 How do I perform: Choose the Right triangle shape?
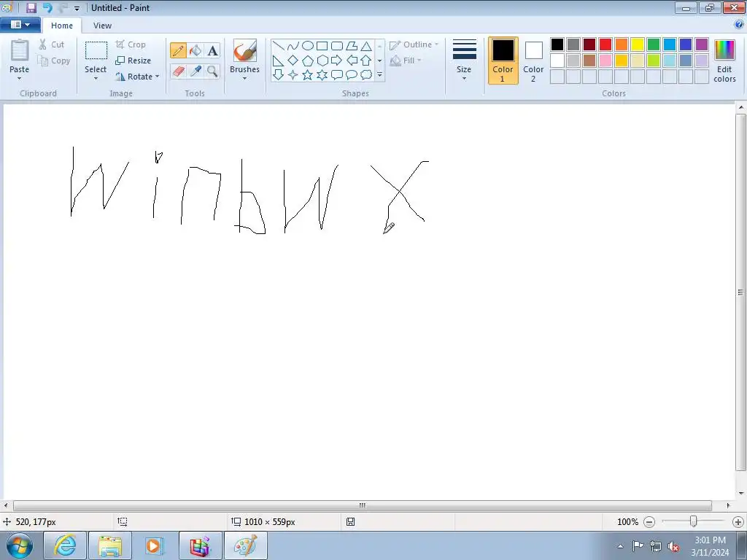[279, 61]
